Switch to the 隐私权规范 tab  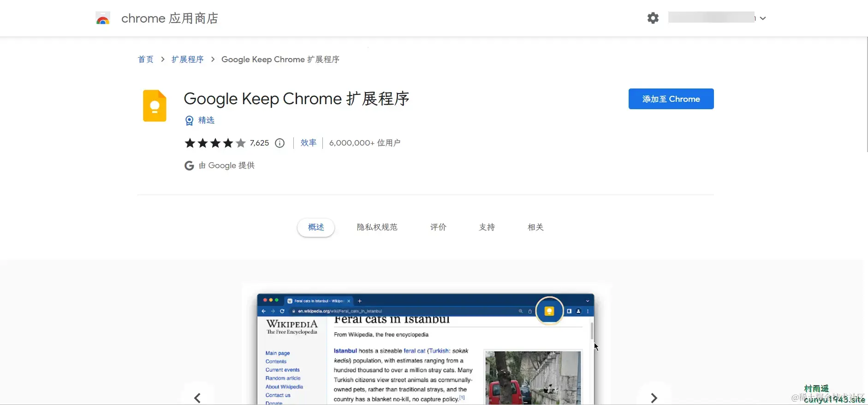377,227
